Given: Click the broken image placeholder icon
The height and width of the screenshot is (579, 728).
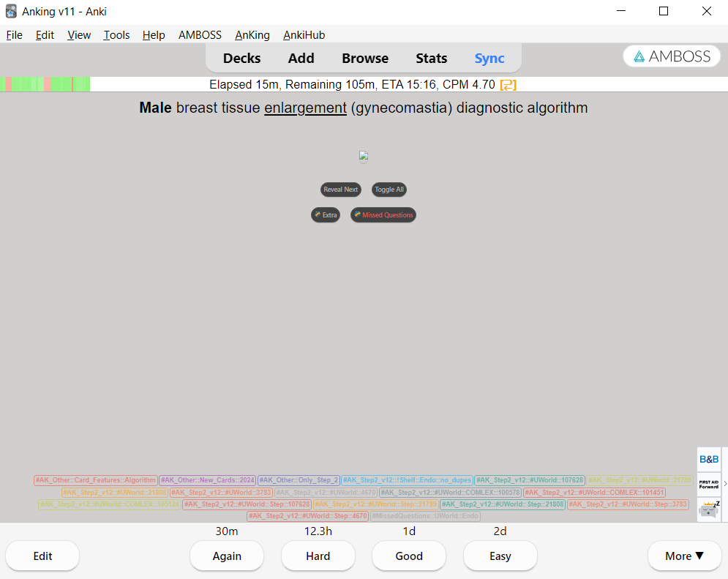Looking at the screenshot, I should click(x=364, y=156).
